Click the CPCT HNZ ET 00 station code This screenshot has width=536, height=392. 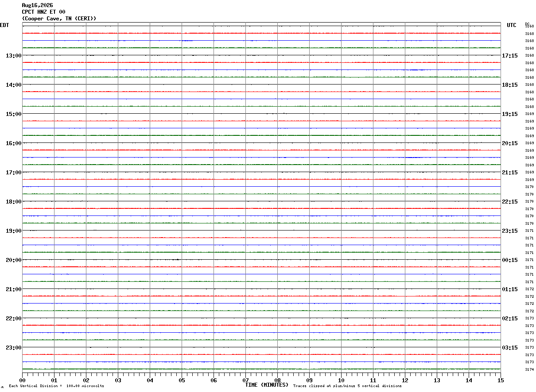click(43, 12)
